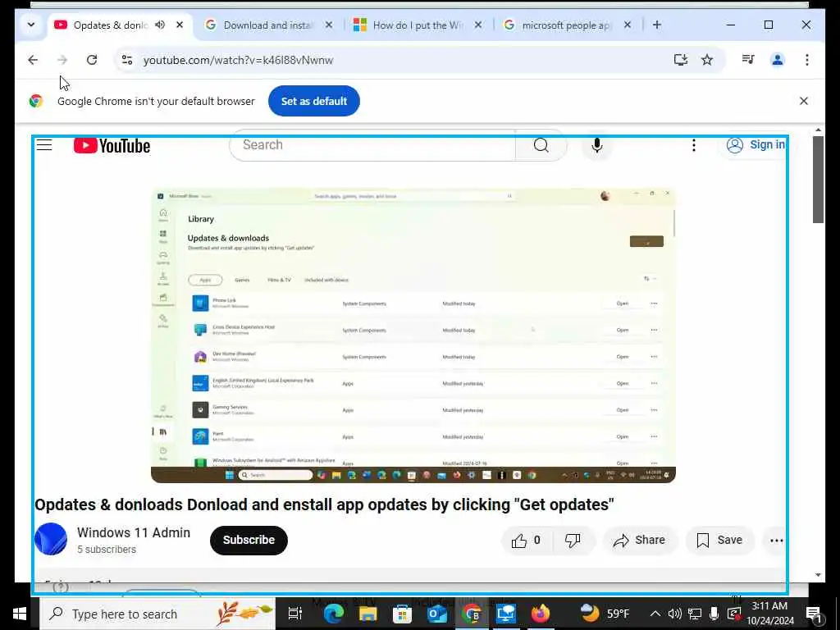Open Outlook from the taskbar
Viewport: 840px width, 630px height.
(437, 614)
